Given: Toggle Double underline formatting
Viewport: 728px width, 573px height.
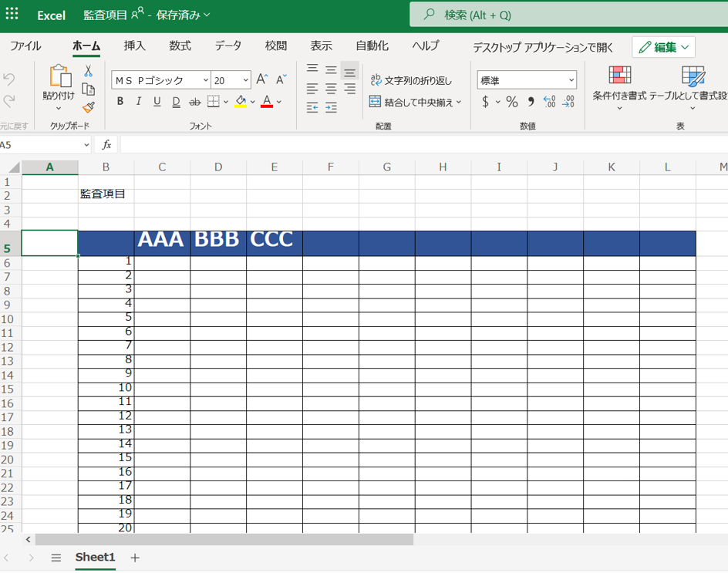Looking at the screenshot, I should click(176, 102).
